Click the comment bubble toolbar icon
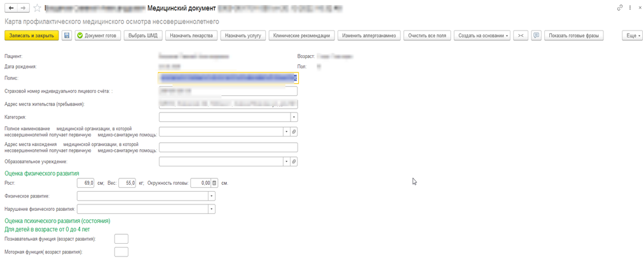The image size is (644, 261). (x=536, y=36)
